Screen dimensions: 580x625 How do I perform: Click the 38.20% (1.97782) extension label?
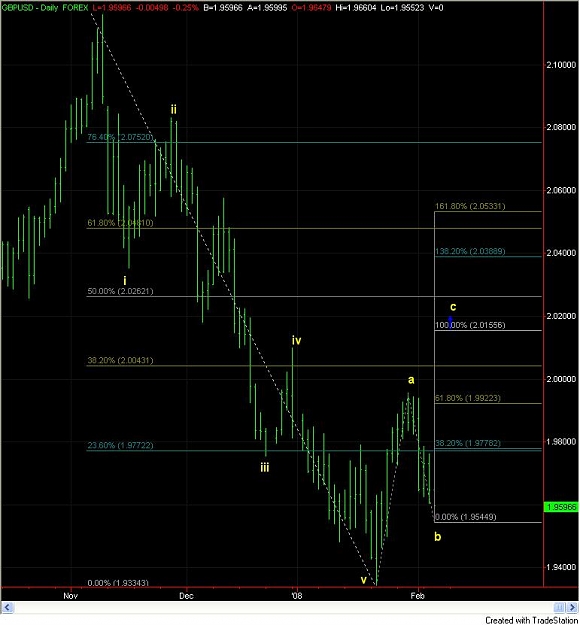pyautogui.click(x=468, y=443)
